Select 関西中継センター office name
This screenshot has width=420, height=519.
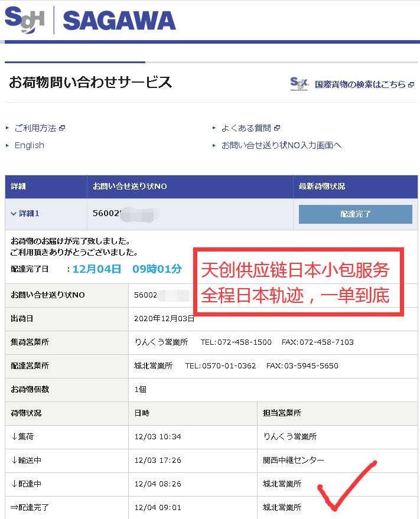point(294,461)
